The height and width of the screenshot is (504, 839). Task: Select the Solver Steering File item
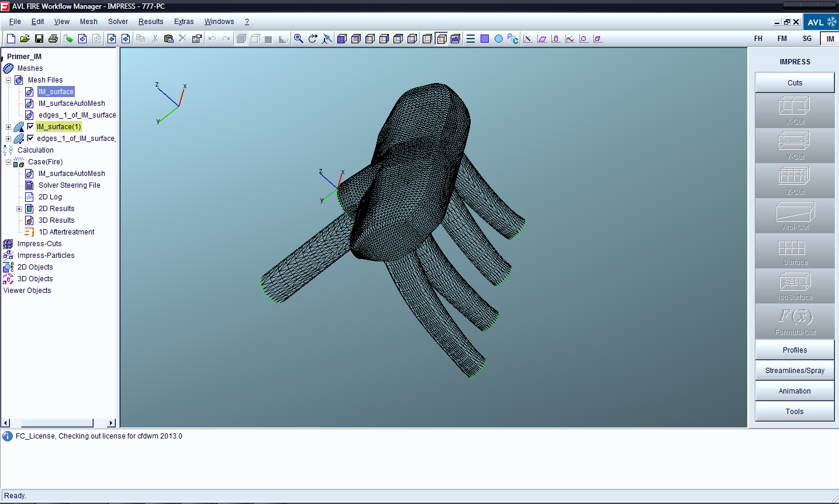pyautogui.click(x=69, y=185)
